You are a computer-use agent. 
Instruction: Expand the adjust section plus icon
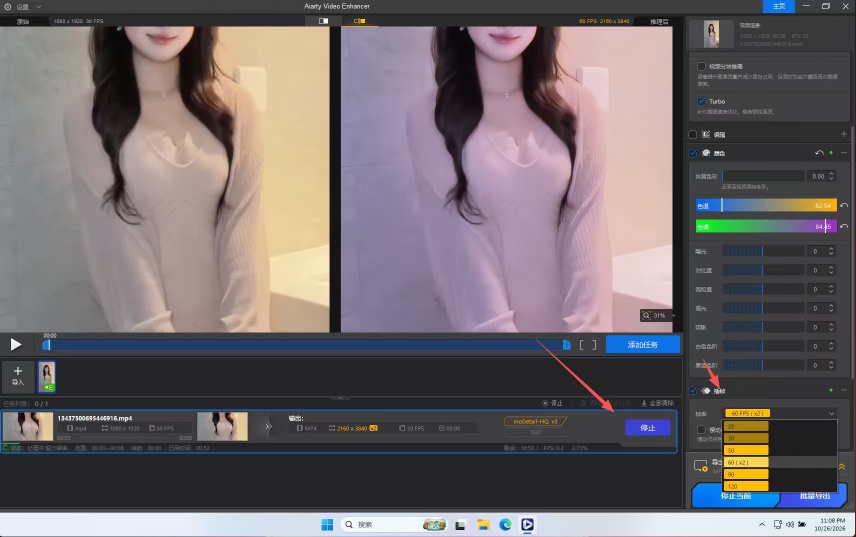[x=843, y=134]
